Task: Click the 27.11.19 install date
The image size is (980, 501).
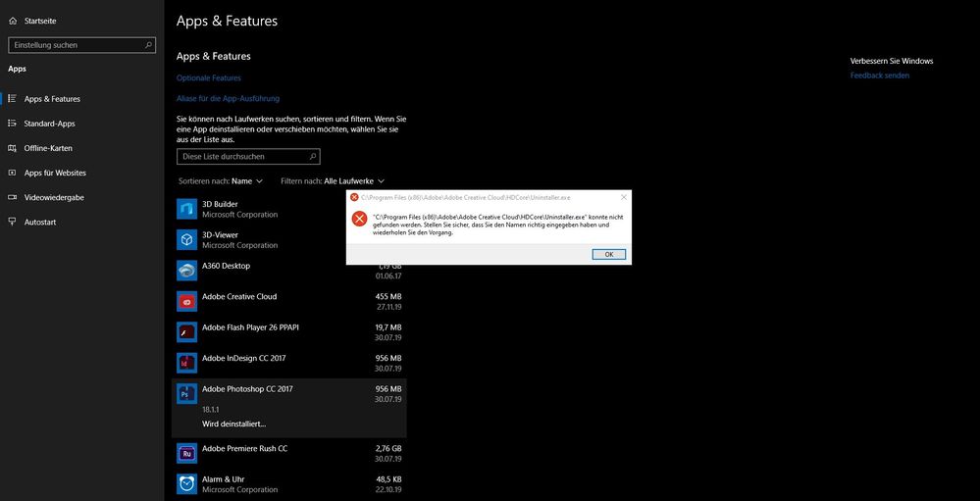Action: [x=388, y=307]
